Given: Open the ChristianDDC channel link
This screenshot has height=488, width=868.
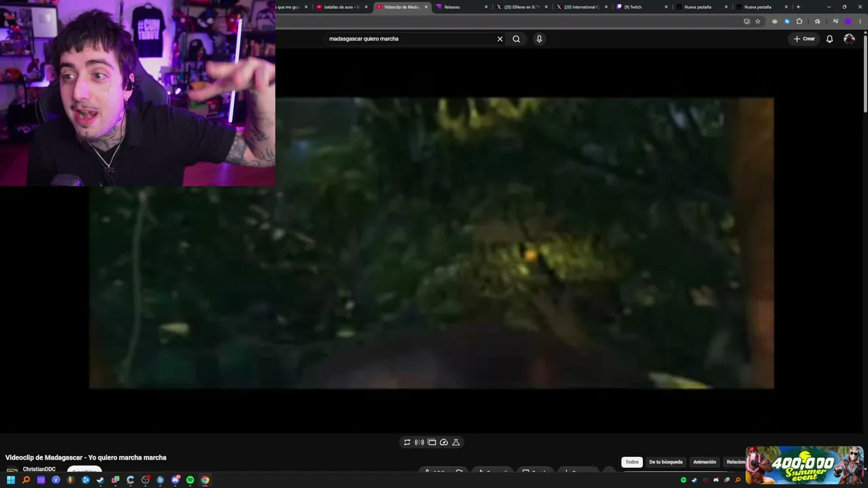Looking at the screenshot, I should pyautogui.click(x=39, y=469).
